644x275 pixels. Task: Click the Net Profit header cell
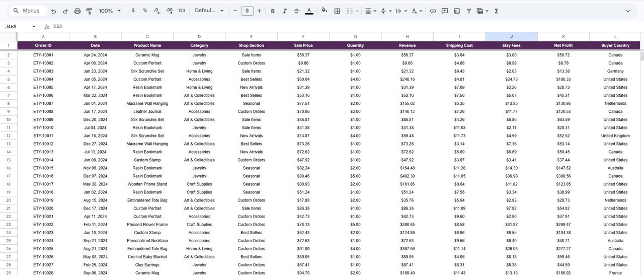tap(563, 45)
